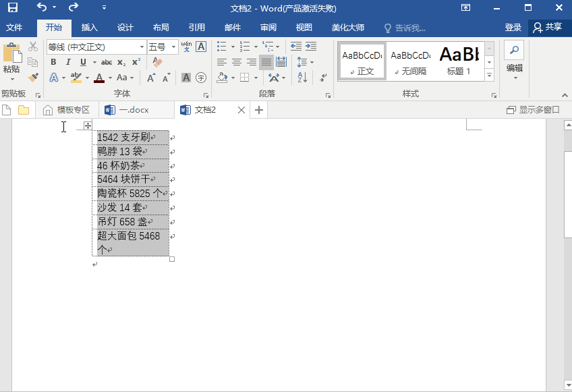Apply the dark red font color
The width and height of the screenshot is (572, 392).
click(x=99, y=78)
